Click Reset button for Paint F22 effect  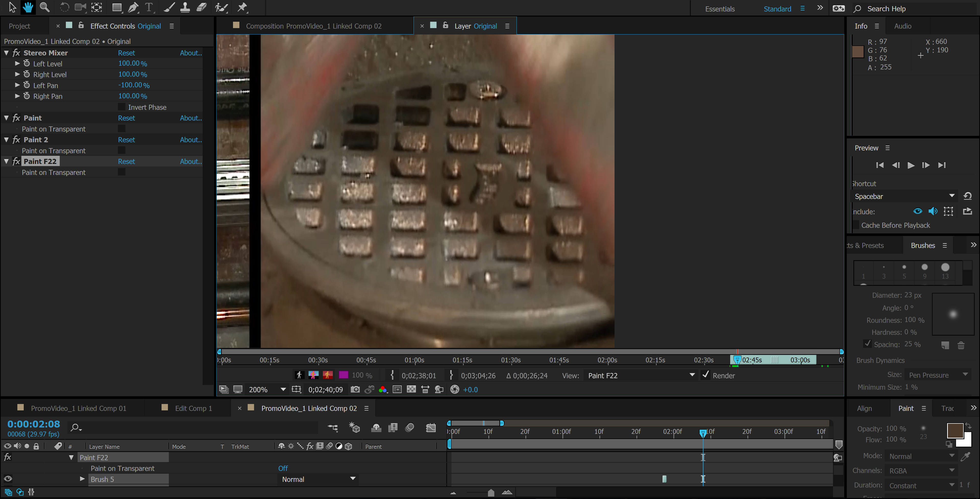(126, 161)
